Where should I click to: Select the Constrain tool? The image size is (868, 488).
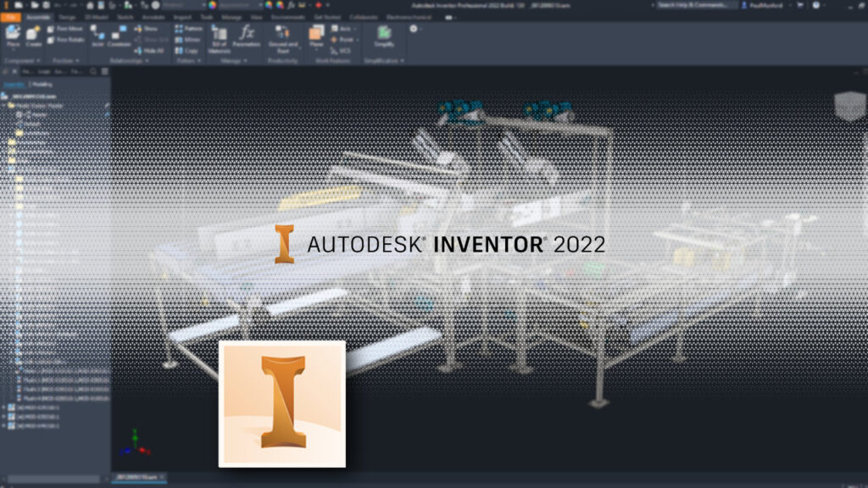click(119, 37)
